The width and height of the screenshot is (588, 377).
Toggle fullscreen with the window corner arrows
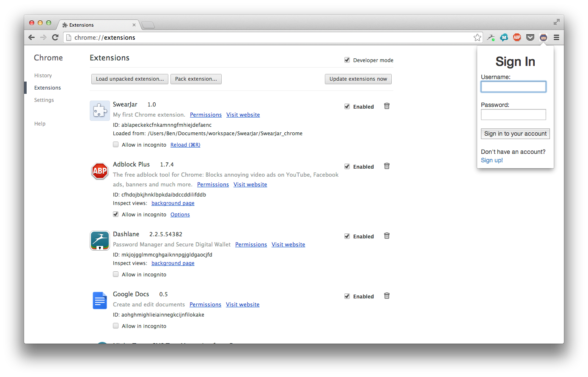(x=556, y=22)
